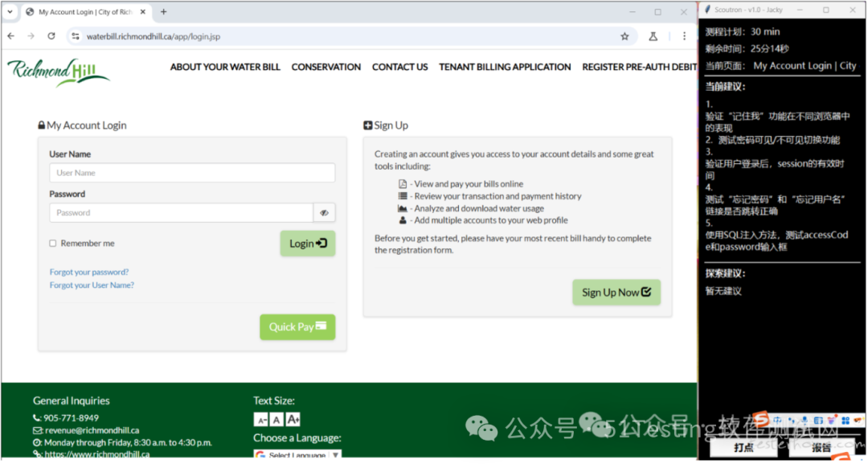This screenshot has width=868, height=464.
Task: Click the green Login button
Action: point(308,244)
